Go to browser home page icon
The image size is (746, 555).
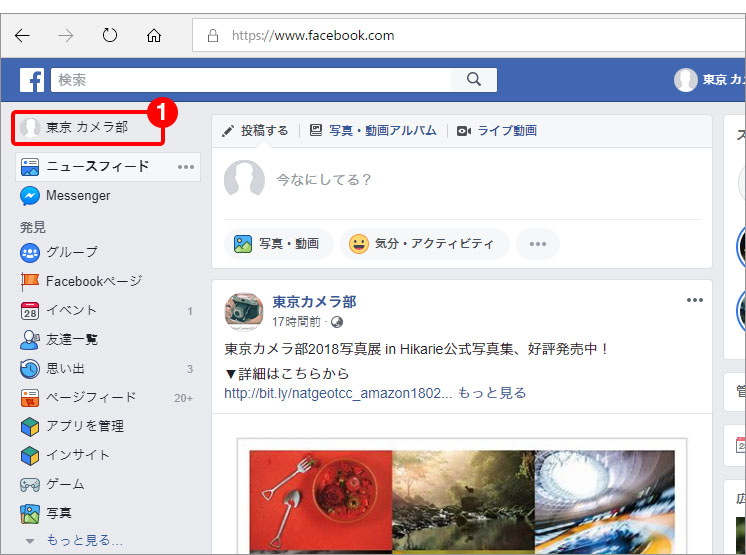click(x=154, y=35)
